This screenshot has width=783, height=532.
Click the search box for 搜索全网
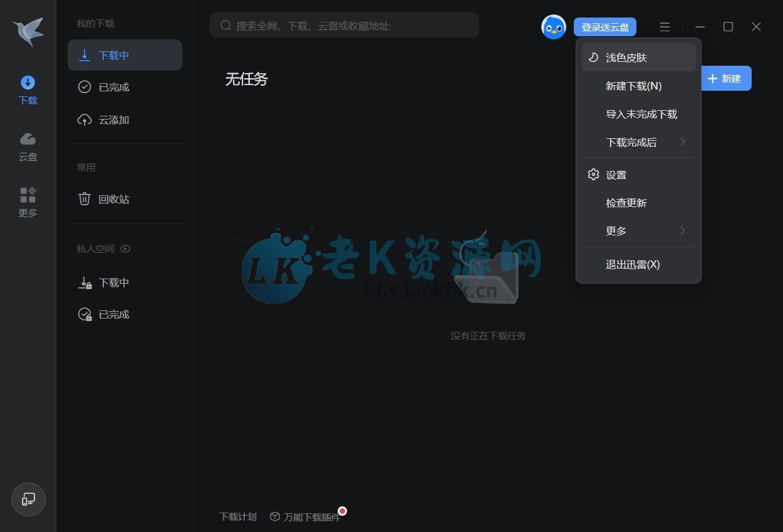click(345, 26)
